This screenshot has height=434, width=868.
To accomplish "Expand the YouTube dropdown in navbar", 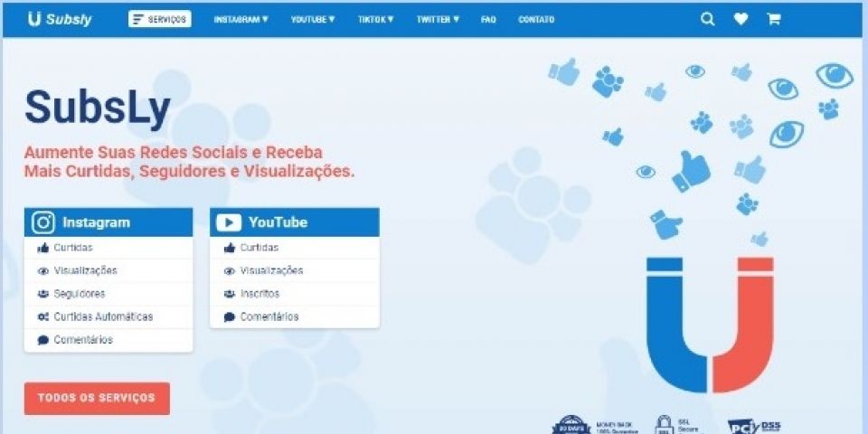I will (313, 19).
